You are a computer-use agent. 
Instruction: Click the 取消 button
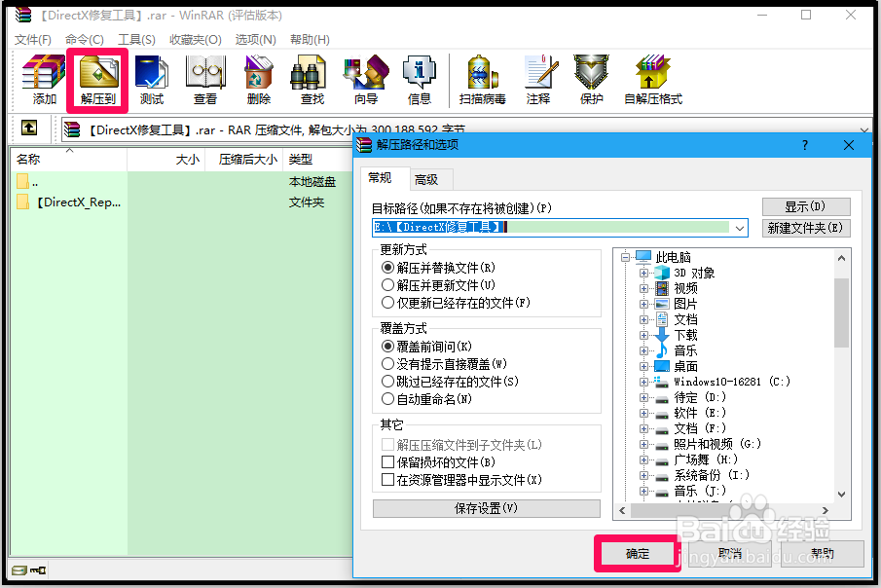coord(730,554)
